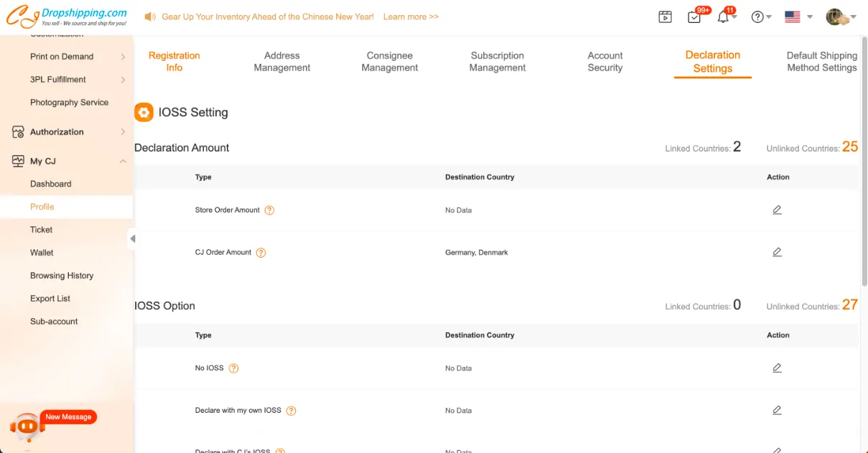Viewport: 868px width, 453px height.
Task: Open the New Message chat bot
Action: point(29,426)
